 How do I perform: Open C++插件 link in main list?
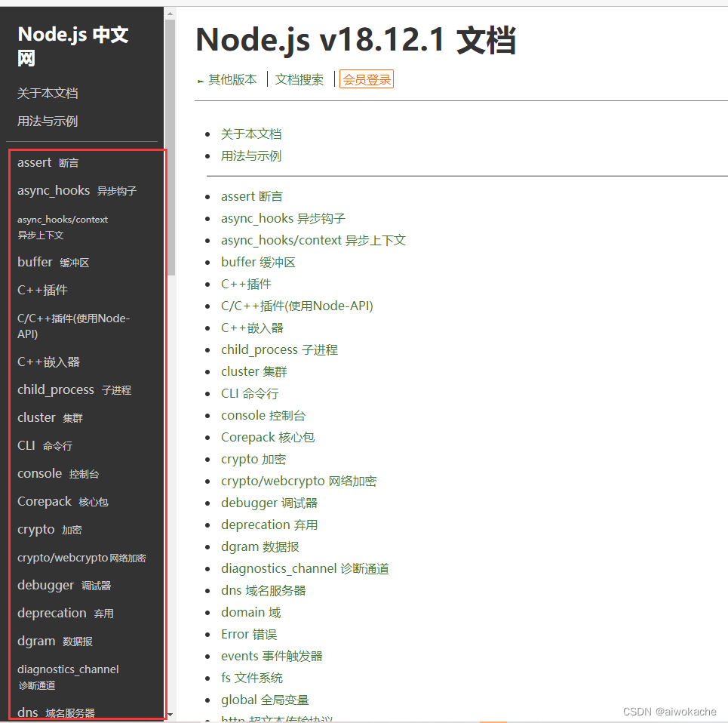(246, 284)
